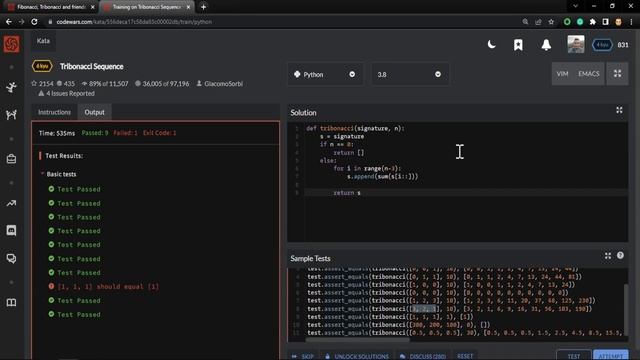Click the SKIP button
640x360 pixels.
click(302, 356)
